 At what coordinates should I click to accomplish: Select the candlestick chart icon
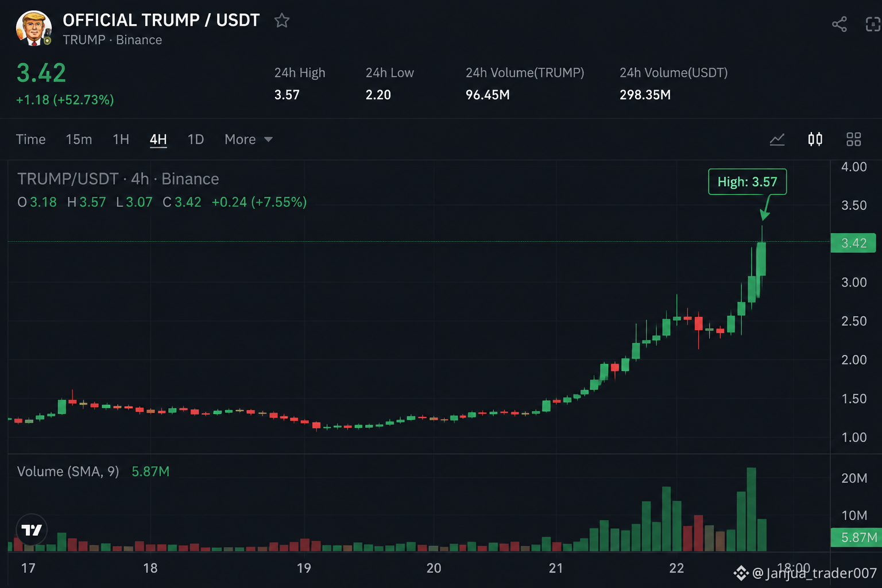[x=815, y=139]
